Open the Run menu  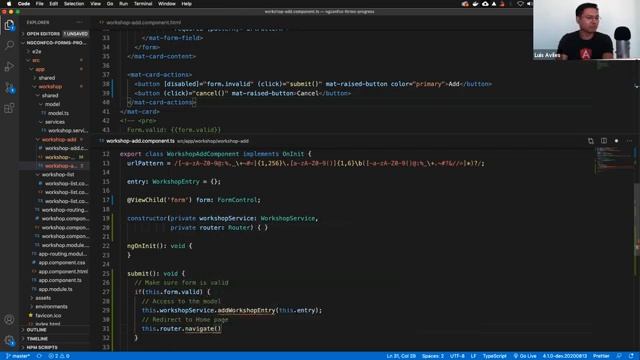pyautogui.click(x=123, y=4)
